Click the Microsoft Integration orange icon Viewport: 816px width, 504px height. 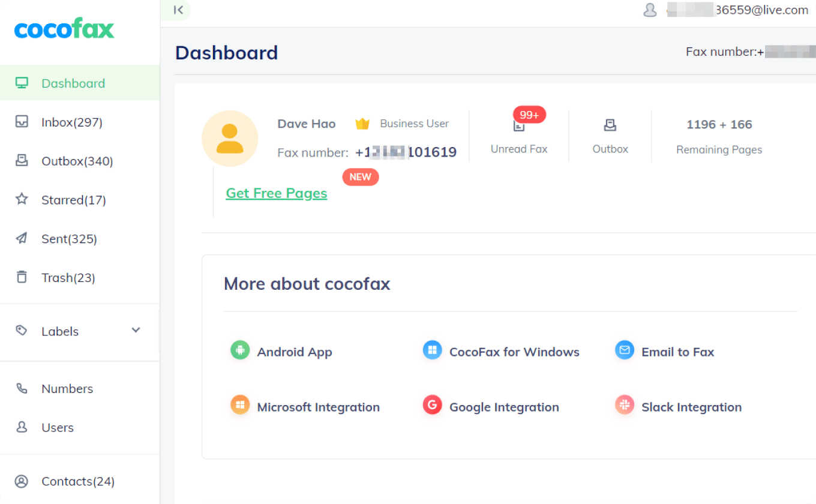click(240, 405)
